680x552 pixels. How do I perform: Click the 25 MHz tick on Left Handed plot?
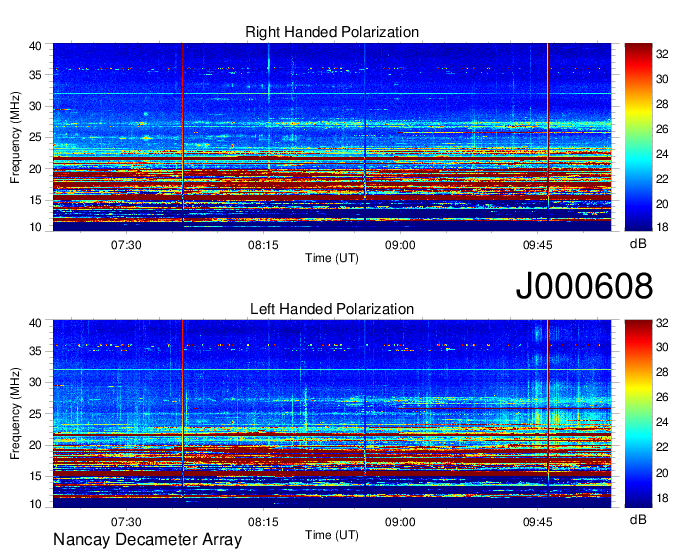point(35,414)
